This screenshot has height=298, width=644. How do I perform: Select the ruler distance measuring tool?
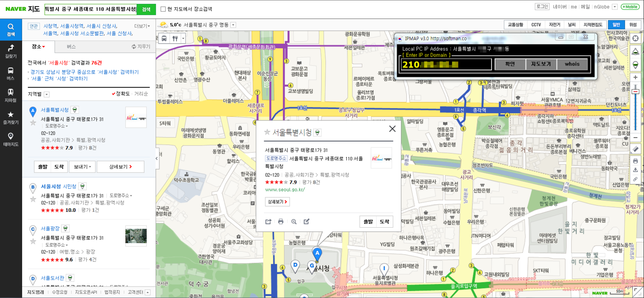tap(636, 149)
